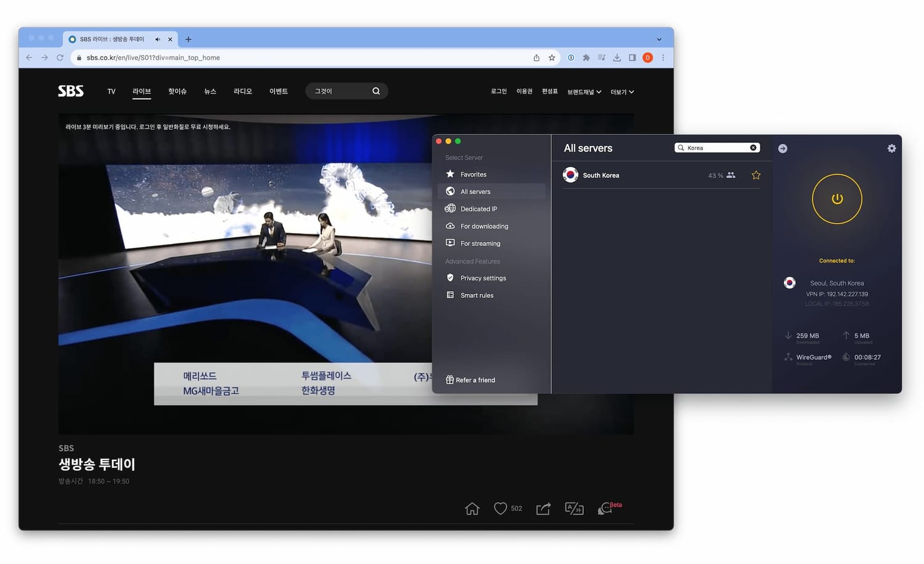Screen dimensions: 924x564
Task: Open the browser profile avatar D
Action: tap(647, 57)
